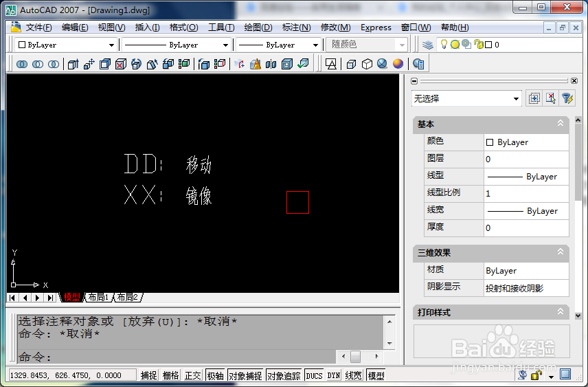588x387 pixels.
Task: Click the Union solids icon
Action: (x=22, y=64)
